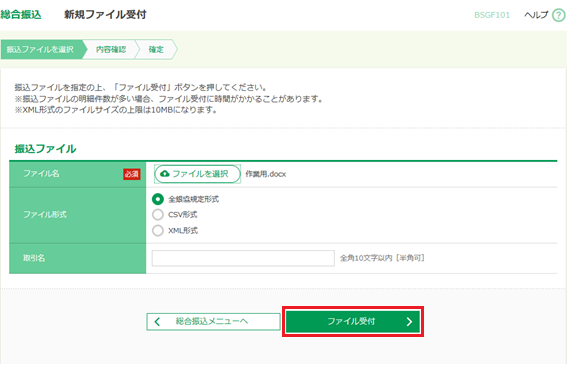Click the right chevron on ファイル受付 button
Viewport: 568px width, 365px height.
pos(409,322)
